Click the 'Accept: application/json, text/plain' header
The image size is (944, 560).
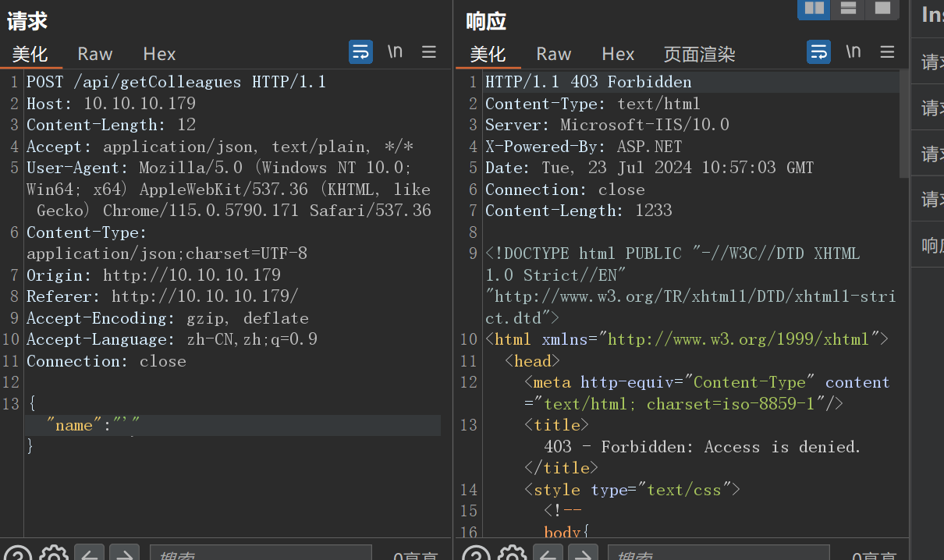click(220, 147)
